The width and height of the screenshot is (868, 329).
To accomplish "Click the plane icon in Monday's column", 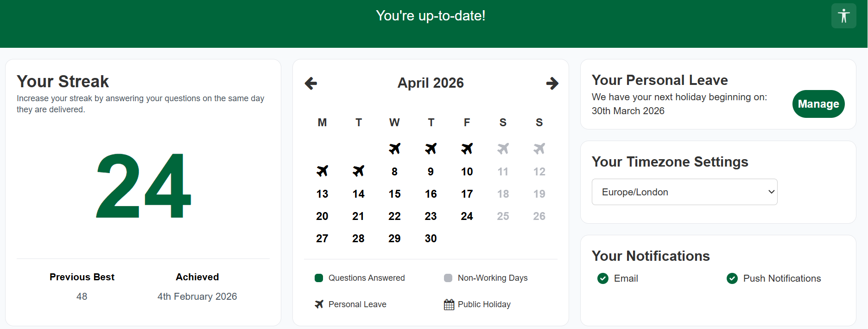I will pyautogui.click(x=322, y=171).
